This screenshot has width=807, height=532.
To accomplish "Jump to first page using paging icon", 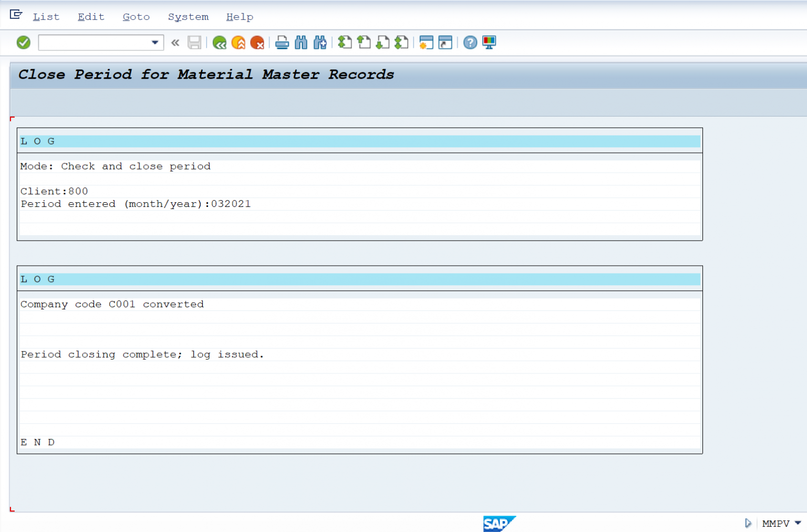I will pyautogui.click(x=345, y=43).
